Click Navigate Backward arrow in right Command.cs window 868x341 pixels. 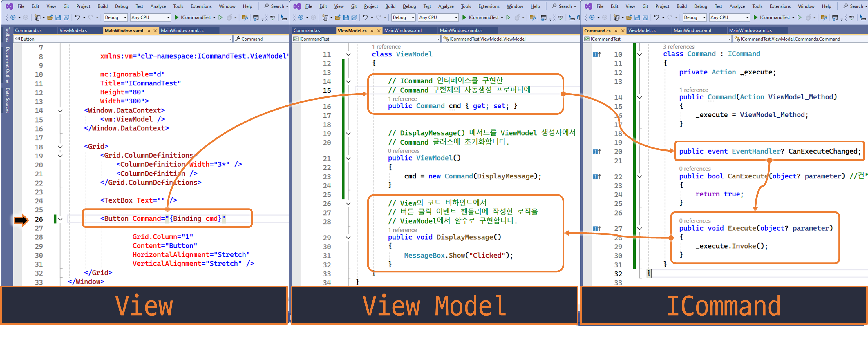tap(592, 17)
